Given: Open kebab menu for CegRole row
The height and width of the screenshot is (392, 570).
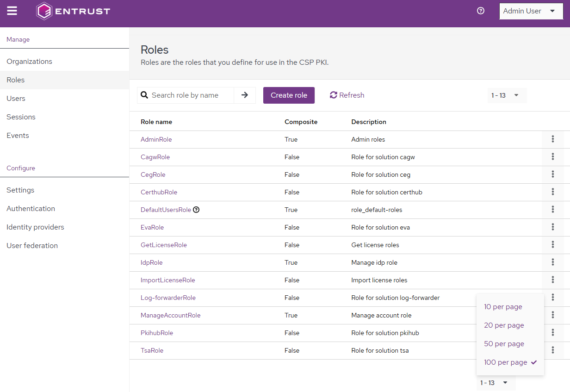Looking at the screenshot, I should click(x=552, y=174).
